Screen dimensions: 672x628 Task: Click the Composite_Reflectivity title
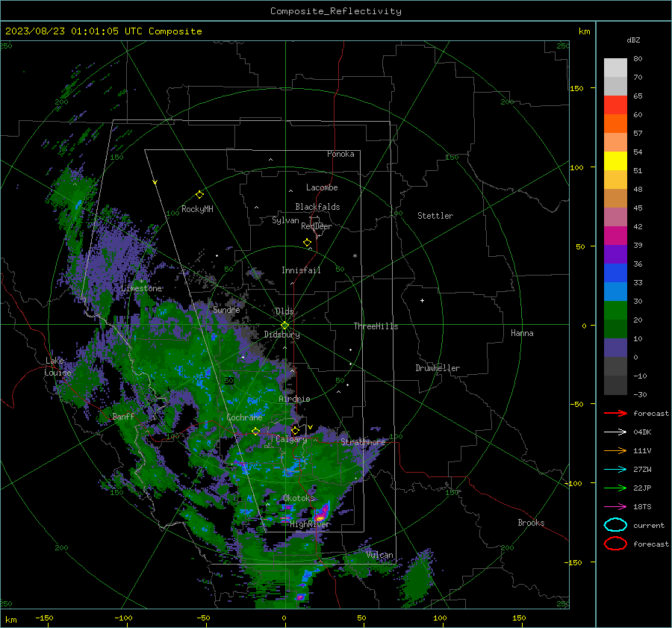[336, 11]
